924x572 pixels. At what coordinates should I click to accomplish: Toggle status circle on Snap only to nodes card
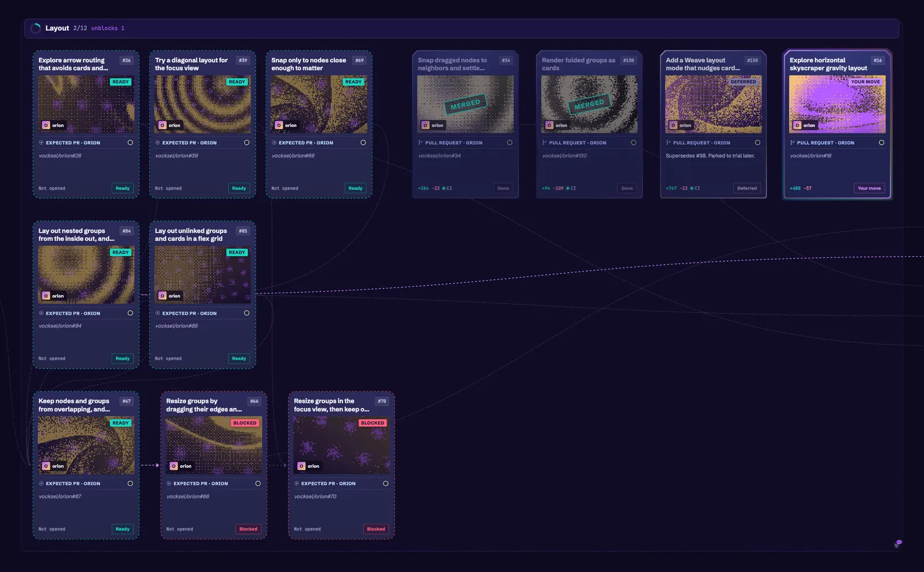[x=363, y=143]
